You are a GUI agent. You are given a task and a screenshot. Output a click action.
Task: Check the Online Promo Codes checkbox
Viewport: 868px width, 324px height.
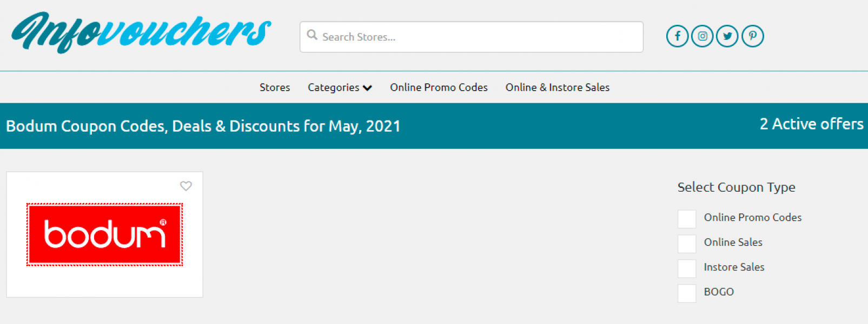pos(687,219)
